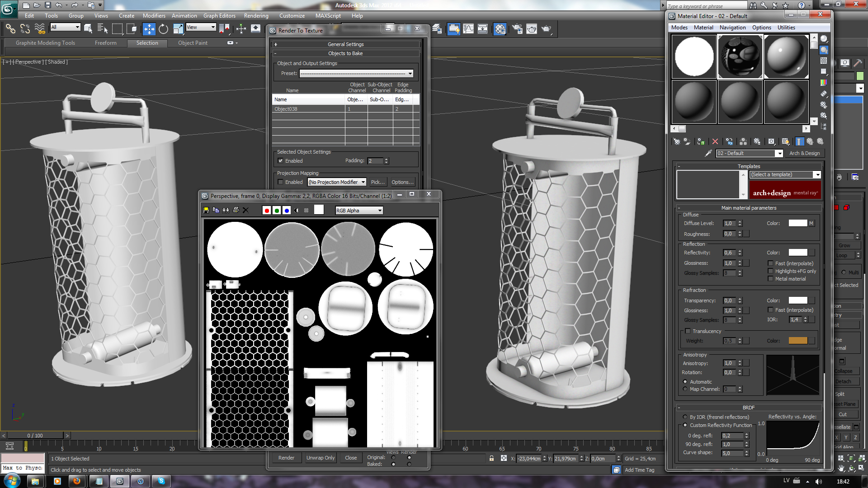This screenshot has height=488, width=868.
Task: Open the Rendering menu
Action: pyautogui.click(x=256, y=15)
